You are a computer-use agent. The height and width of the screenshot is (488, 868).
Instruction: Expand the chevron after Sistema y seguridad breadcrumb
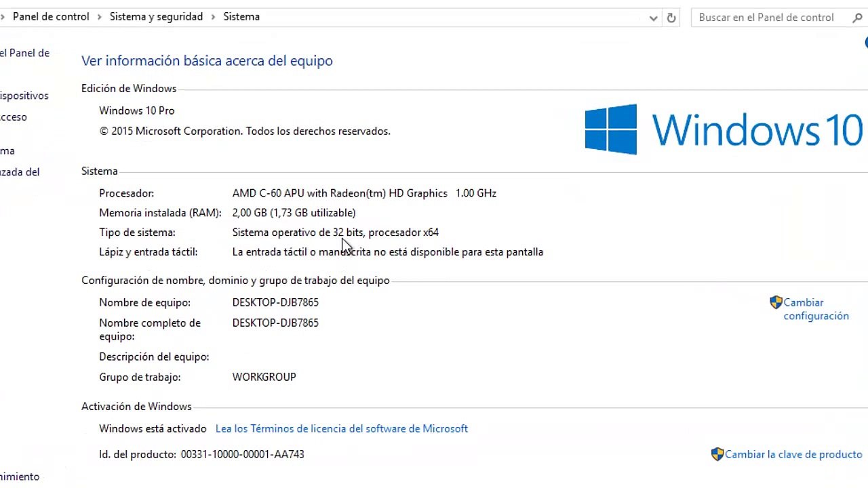(x=213, y=17)
